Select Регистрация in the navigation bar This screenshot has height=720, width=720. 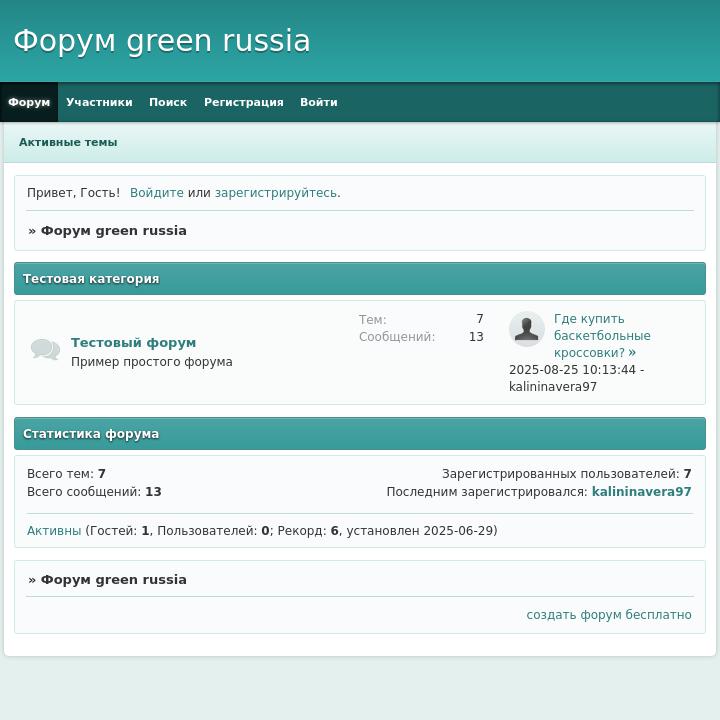[x=243, y=102]
